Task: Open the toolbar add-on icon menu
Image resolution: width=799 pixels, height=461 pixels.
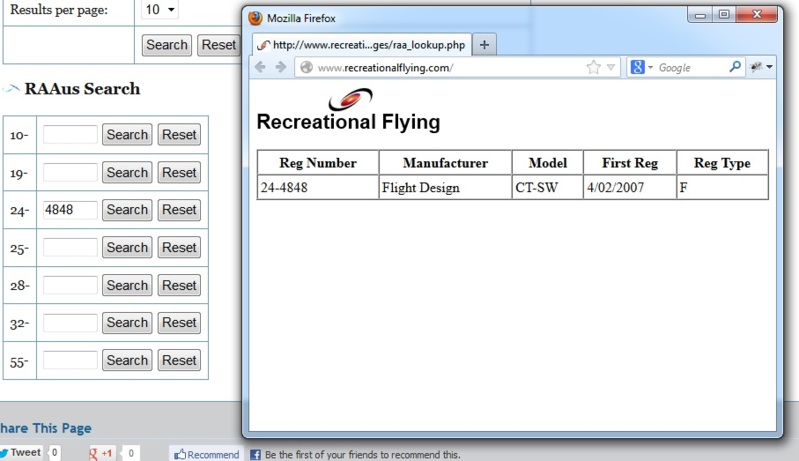Action: click(x=762, y=67)
